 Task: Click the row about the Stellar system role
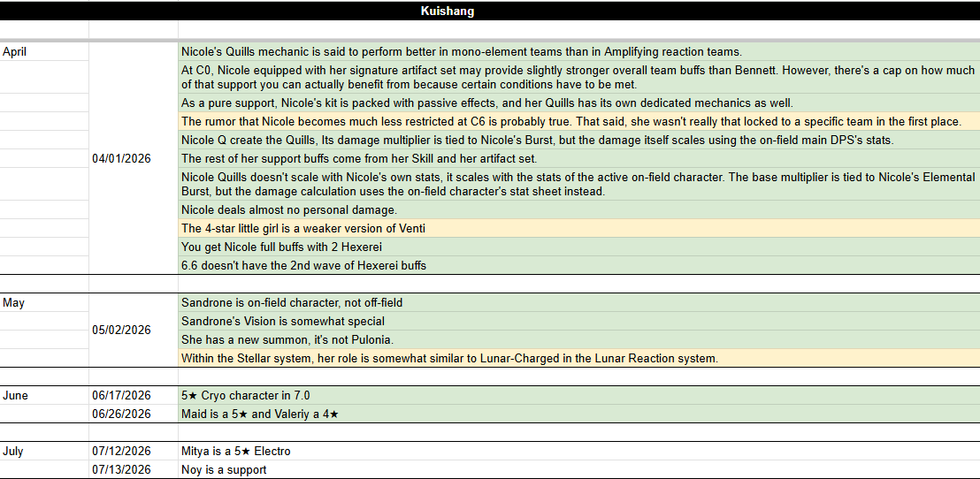point(578,358)
